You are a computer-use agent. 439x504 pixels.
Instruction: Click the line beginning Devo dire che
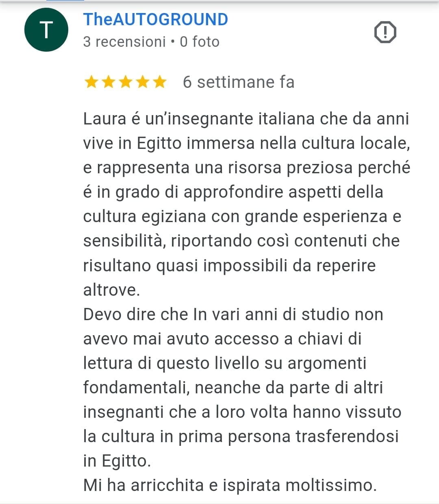[x=233, y=314]
